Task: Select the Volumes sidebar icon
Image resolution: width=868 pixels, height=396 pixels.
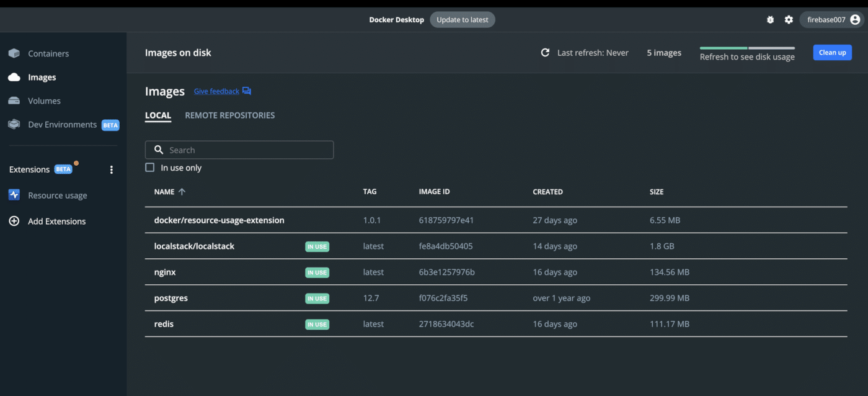Action: [14, 101]
